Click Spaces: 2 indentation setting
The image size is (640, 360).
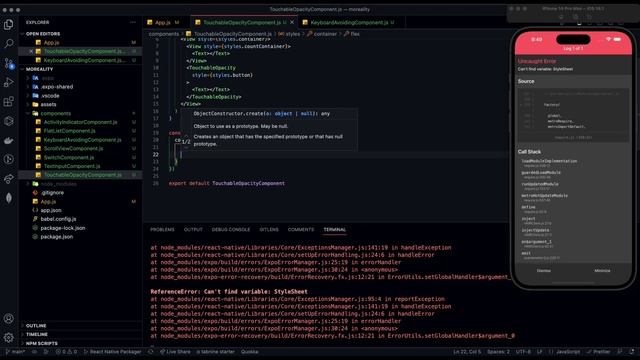click(498, 352)
